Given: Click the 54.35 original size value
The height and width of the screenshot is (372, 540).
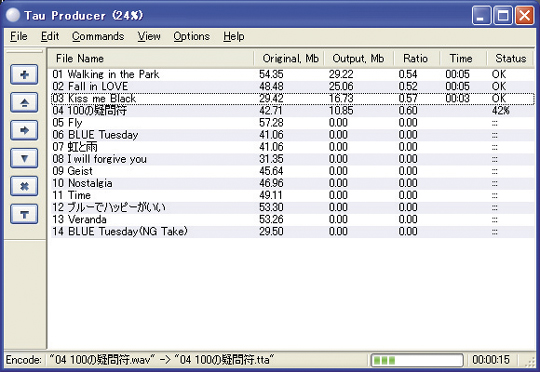Looking at the screenshot, I should click(271, 74).
